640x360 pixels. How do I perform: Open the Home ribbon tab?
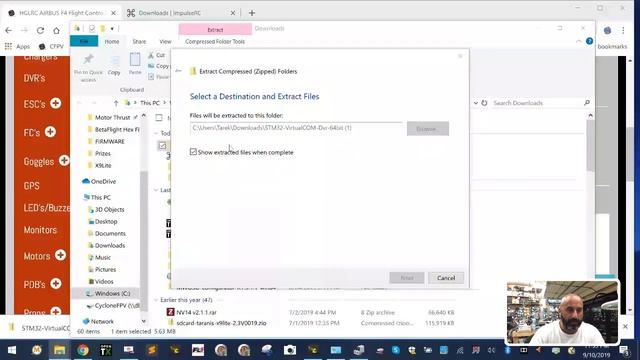(111, 42)
